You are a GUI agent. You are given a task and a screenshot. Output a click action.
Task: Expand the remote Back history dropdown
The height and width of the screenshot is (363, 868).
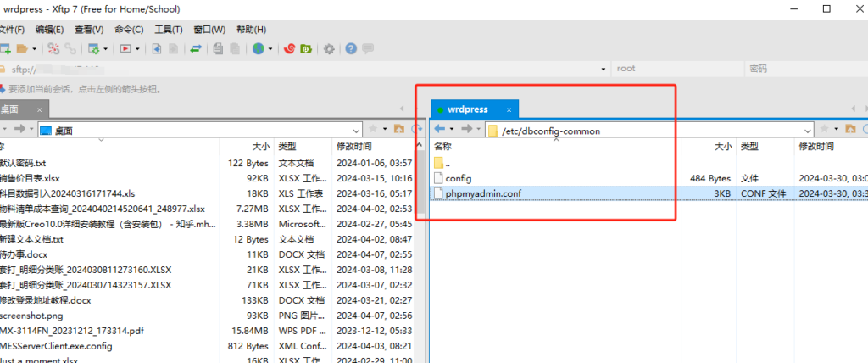click(x=452, y=129)
